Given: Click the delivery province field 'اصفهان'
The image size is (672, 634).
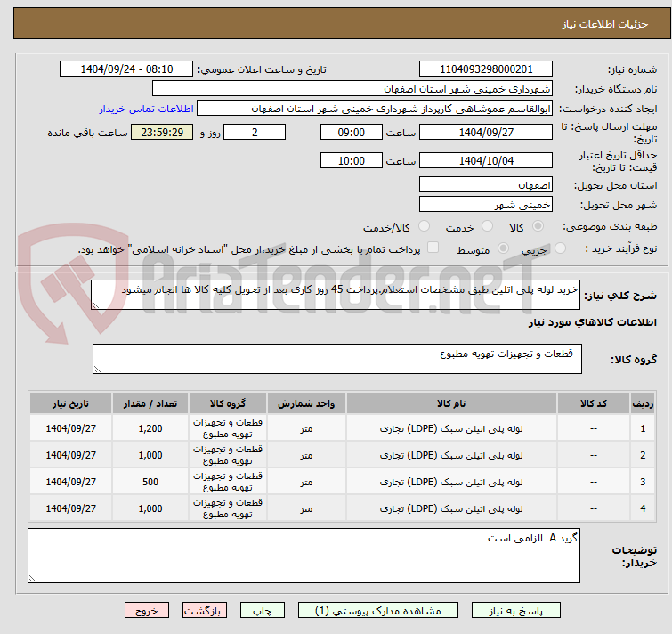Looking at the screenshot, I should coord(486,184).
